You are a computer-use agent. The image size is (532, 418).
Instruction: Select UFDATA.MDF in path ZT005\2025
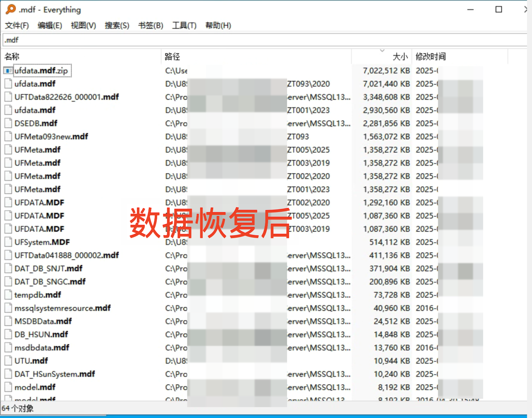coord(40,216)
